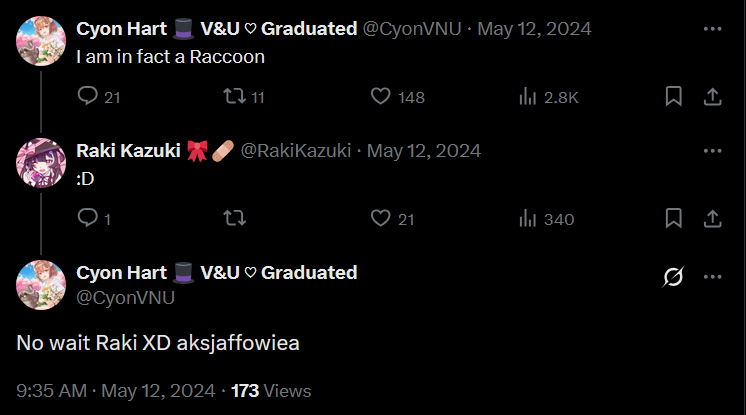The width and height of the screenshot is (746, 415).
Task: Open more options on Raccoon tweet
Action: pos(712,28)
